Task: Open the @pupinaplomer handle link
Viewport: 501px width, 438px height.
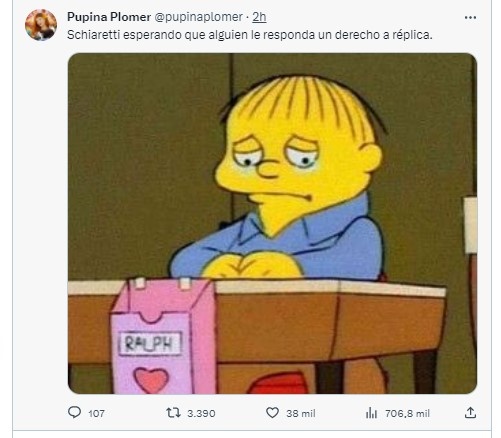Action: [199, 17]
